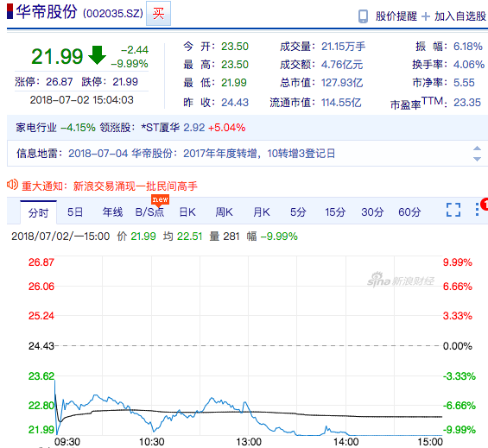Screen dimensions: 488x448
Task: Click the red 买 buy button
Action: 158,13
